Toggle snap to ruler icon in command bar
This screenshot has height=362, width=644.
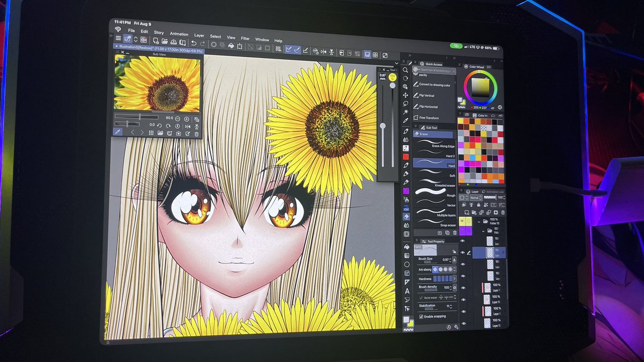pos(288,49)
